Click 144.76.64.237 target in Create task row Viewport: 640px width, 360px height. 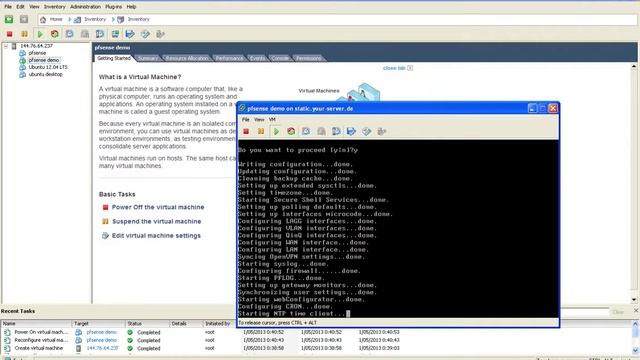[x=102, y=348]
